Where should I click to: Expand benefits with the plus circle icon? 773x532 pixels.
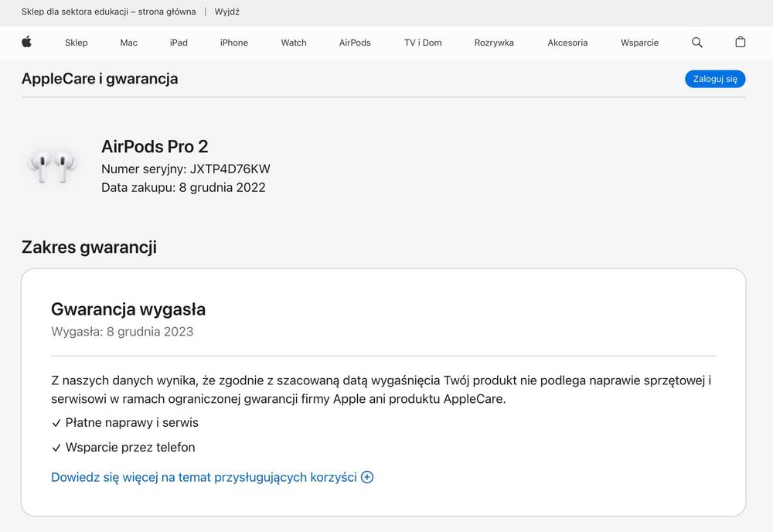coord(367,477)
